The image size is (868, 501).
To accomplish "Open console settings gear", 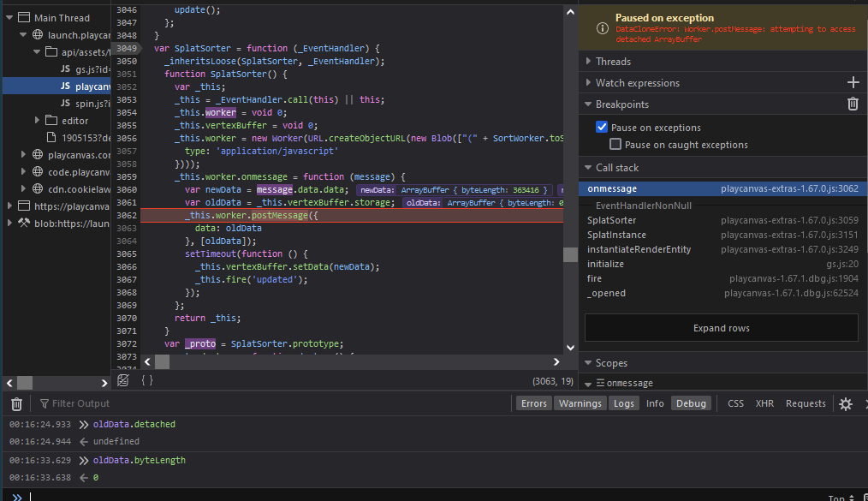I will pos(845,404).
